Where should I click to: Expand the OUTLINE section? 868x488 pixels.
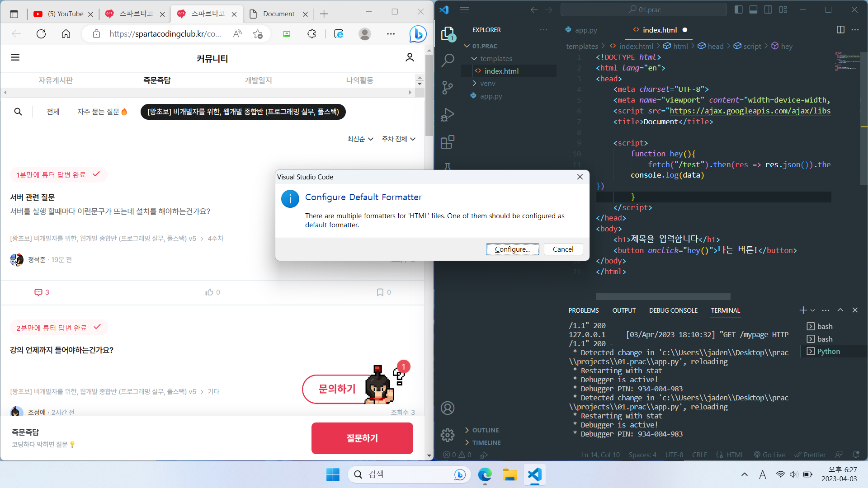[467, 430]
